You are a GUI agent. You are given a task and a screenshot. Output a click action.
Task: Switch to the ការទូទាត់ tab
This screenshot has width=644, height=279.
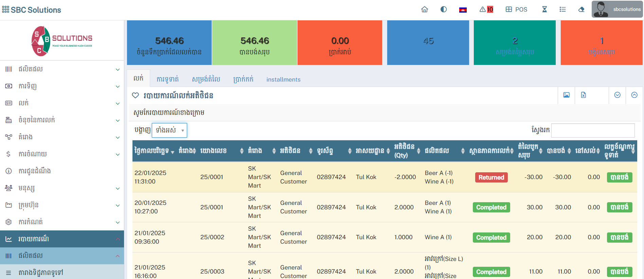[167, 80]
